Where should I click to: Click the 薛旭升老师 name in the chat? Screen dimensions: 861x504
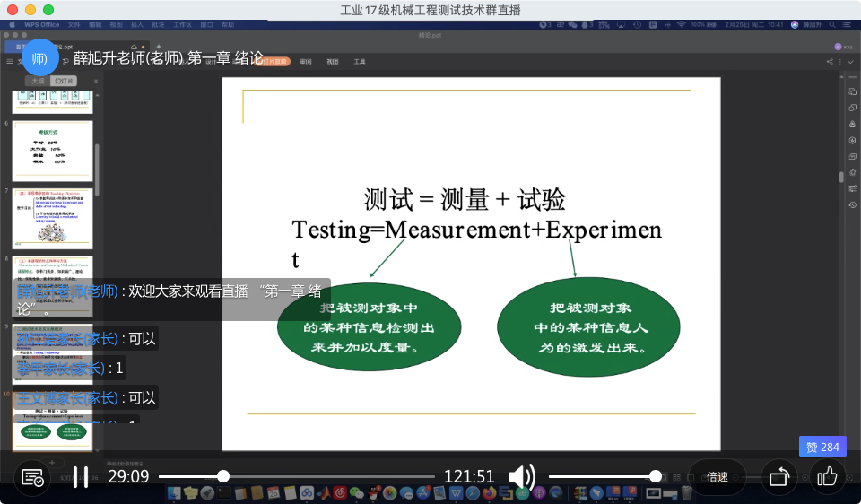67,291
